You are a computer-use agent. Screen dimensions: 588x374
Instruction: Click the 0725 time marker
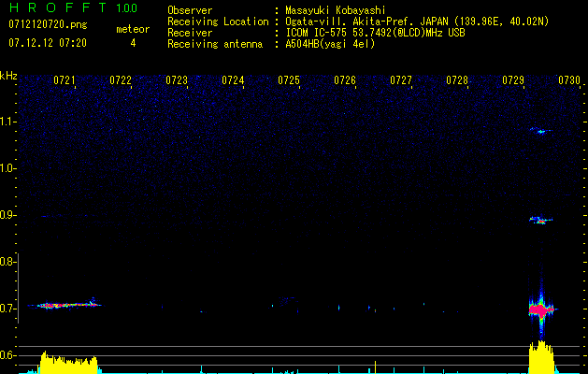coord(289,79)
